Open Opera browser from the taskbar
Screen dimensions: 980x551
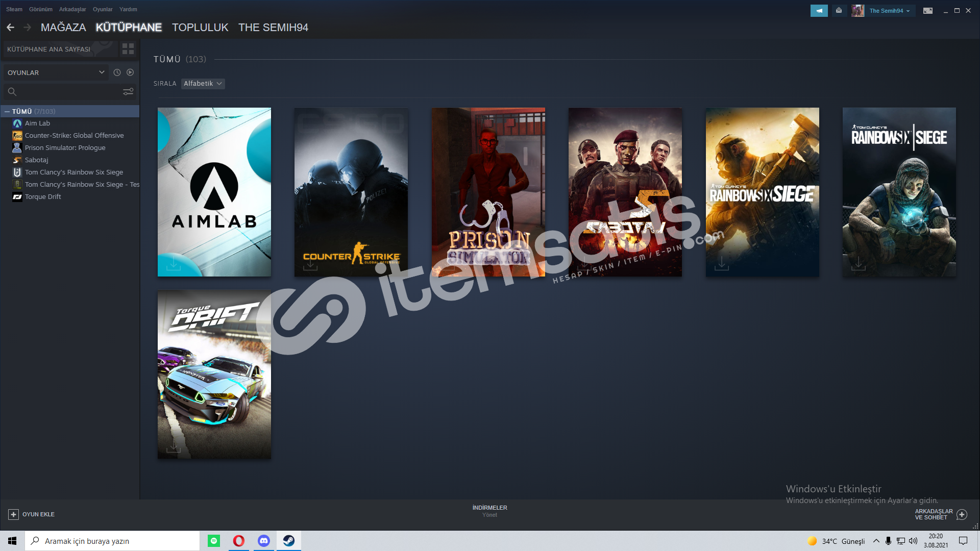238,541
